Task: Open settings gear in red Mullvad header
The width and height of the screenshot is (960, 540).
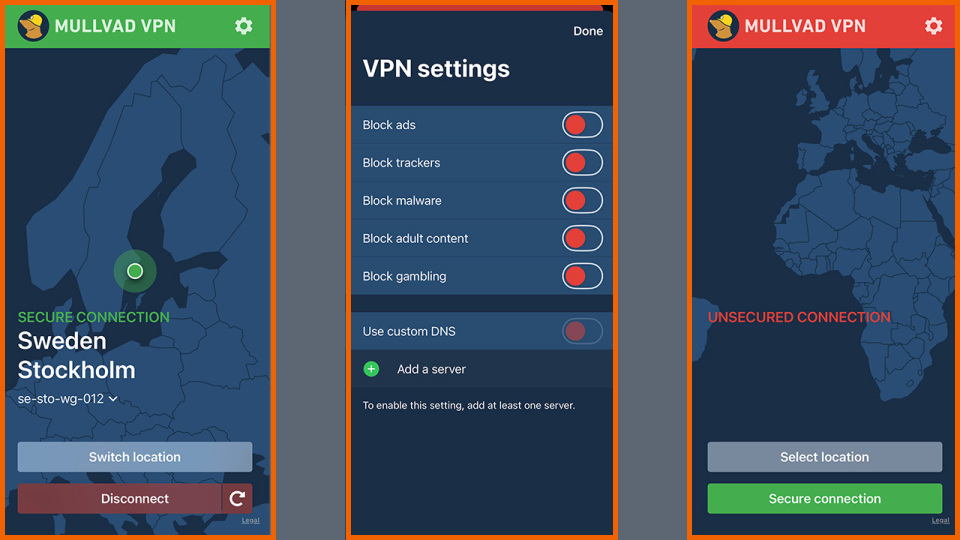Action: coord(933,26)
